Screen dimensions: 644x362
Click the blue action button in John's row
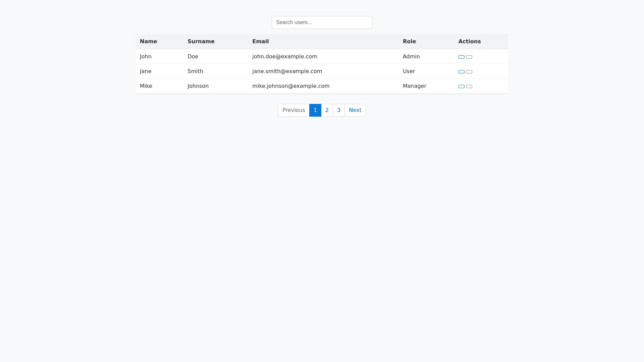point(462,57)
